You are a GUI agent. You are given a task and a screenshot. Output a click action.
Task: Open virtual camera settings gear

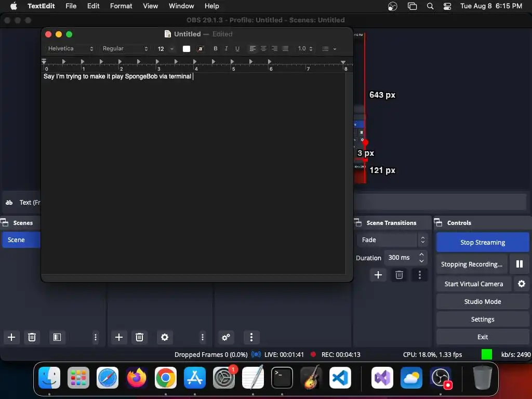522,284
